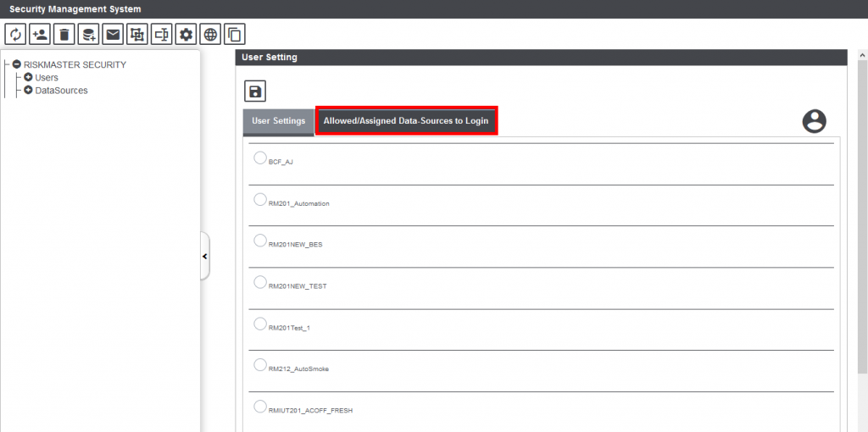868x432 pixels.
Task: Pick the RM201NEW_TEST radio button
Action: (x=259, y=281)
